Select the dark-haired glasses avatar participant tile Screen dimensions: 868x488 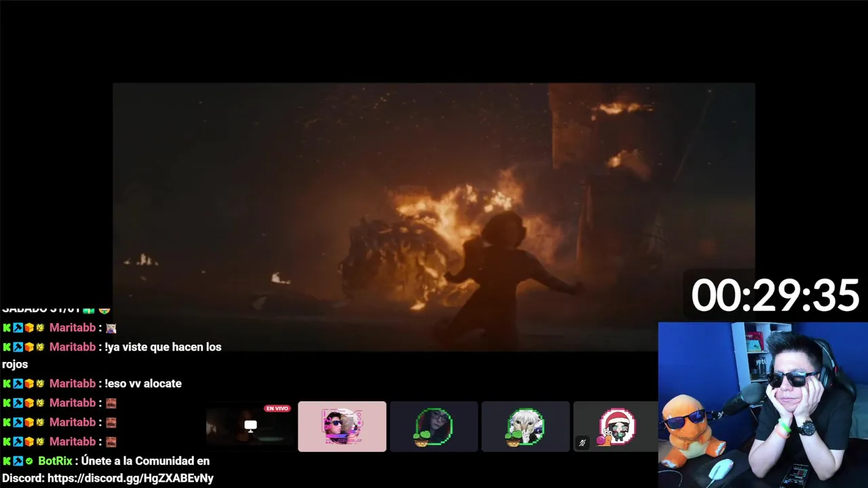click(x=434, y=426)
